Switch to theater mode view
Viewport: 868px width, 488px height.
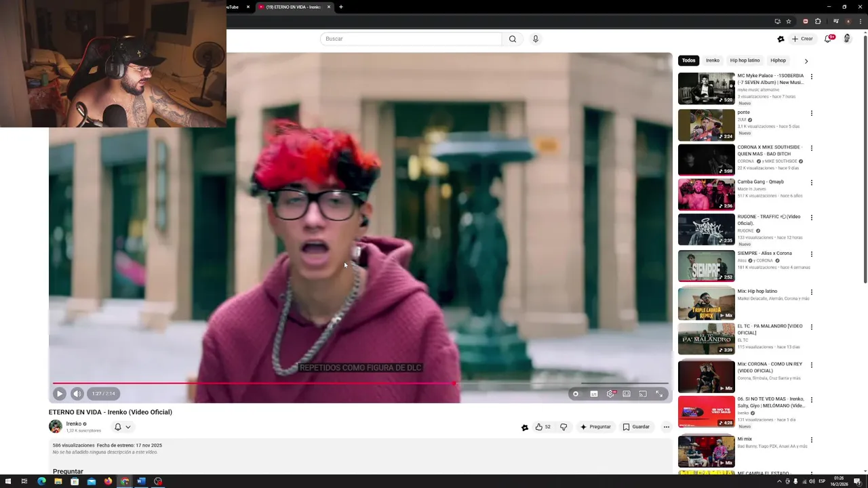(x=627, y=394)
